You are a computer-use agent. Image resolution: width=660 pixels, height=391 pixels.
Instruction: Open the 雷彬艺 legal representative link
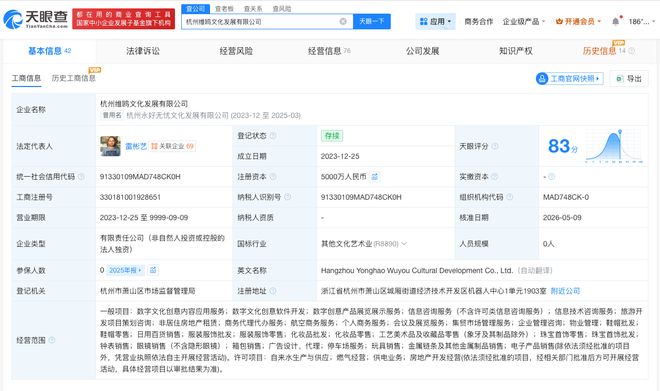pyautogui.click(x=136, y=146)
